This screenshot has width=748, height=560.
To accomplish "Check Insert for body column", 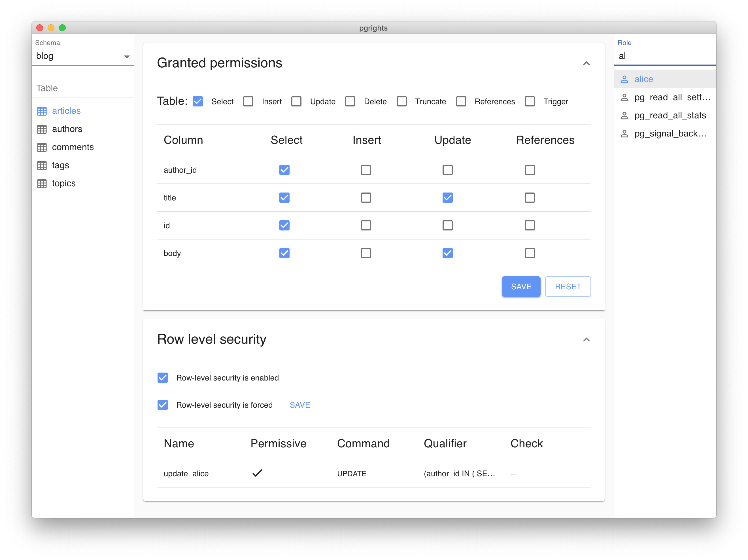I will 366,253.
